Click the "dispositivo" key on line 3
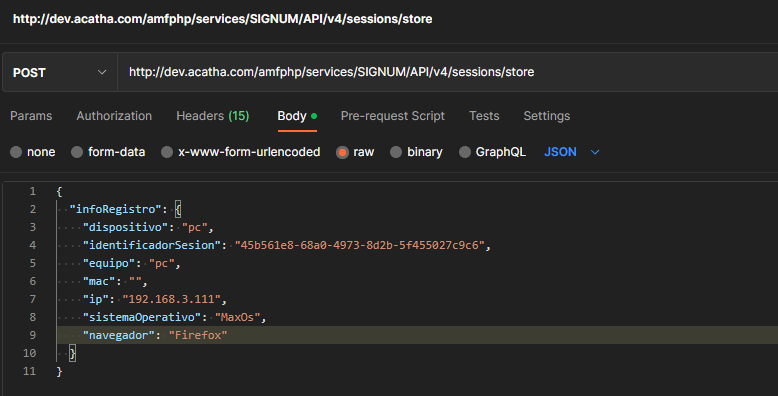Image resolution: width=778 pixels, height=396 pixels. tap(126, 227)
